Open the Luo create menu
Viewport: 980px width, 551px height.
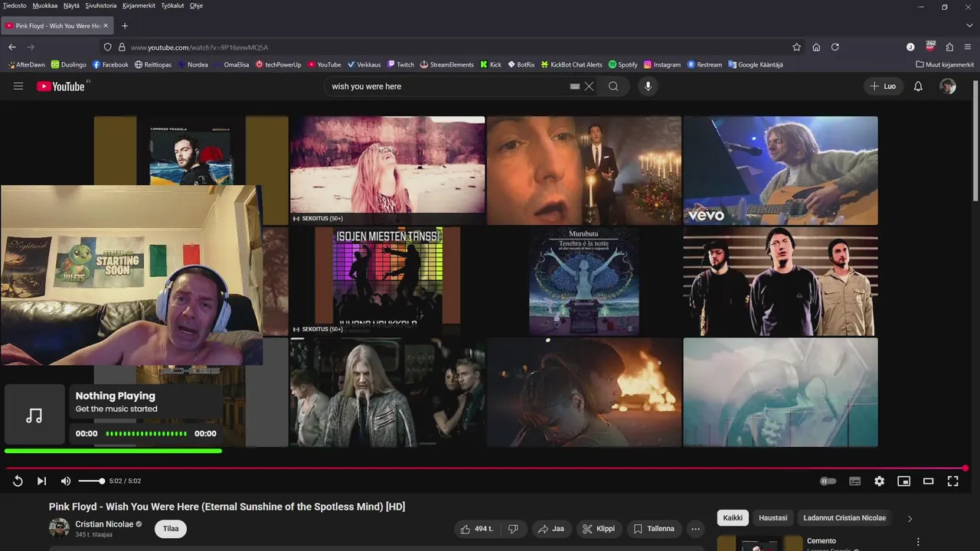click(883, 86)
